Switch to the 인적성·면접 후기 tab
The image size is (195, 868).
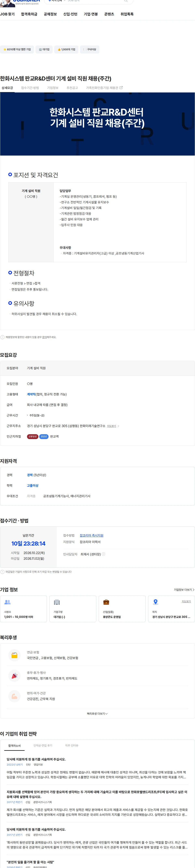(43, 746)
